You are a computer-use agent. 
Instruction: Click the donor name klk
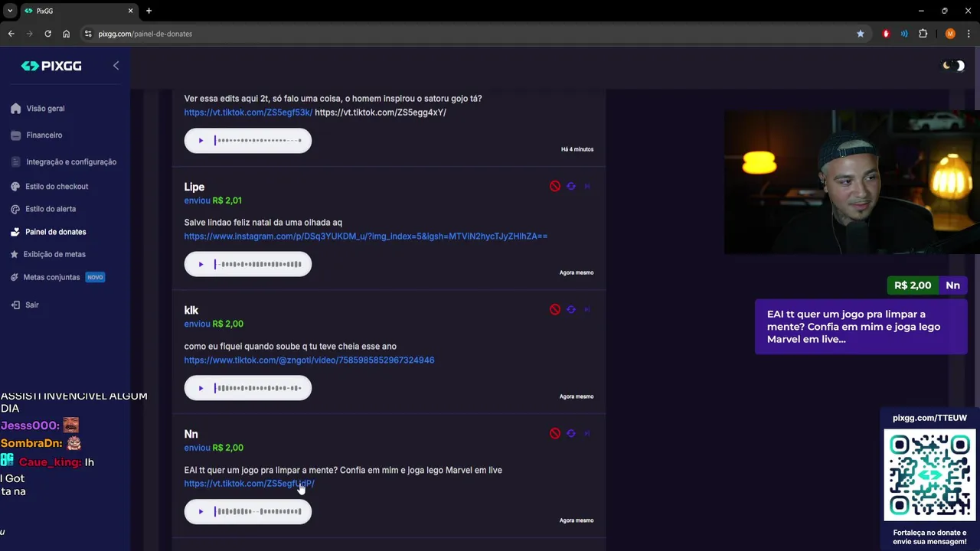tap(191, 310)
